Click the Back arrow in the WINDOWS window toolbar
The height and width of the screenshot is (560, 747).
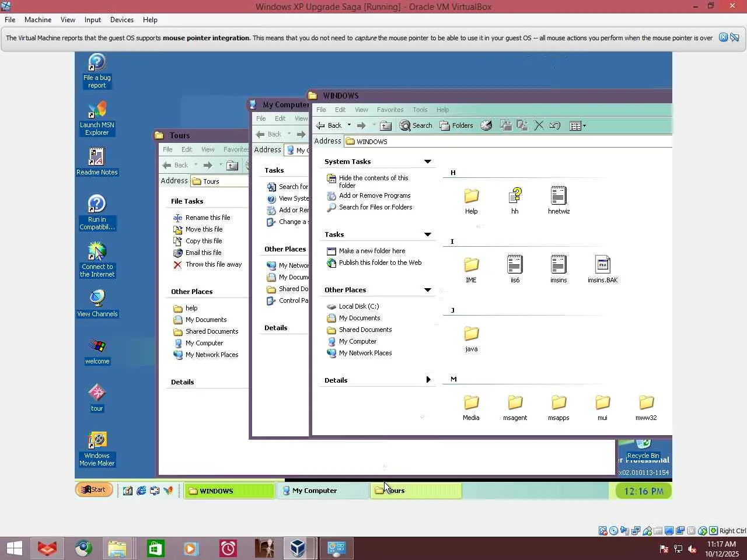point(329,125)
